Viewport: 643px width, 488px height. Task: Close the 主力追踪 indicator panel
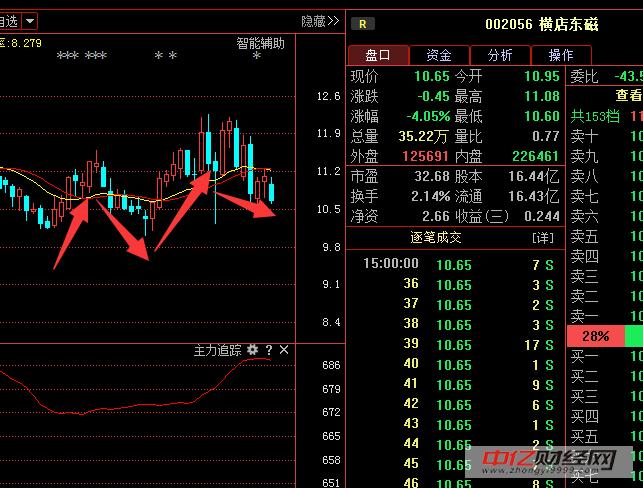[x=284, y=350]
